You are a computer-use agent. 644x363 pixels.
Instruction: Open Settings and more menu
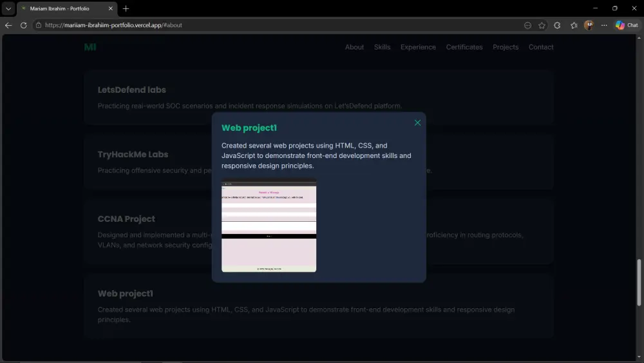[x=604, y=25]
